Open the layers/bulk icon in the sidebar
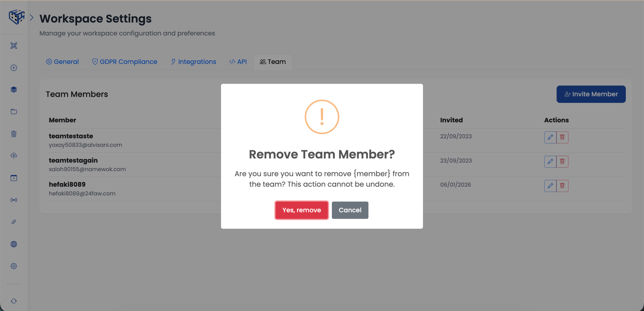644x311 pixels. (14, 90)
